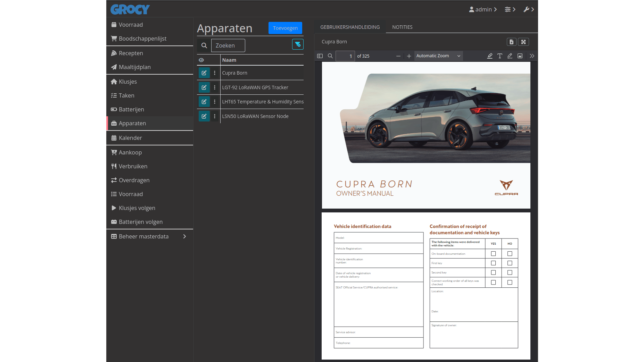644x362 pixels.
Task: Open Automatic Zoom dropdown
Action: (x=438, y=56)
